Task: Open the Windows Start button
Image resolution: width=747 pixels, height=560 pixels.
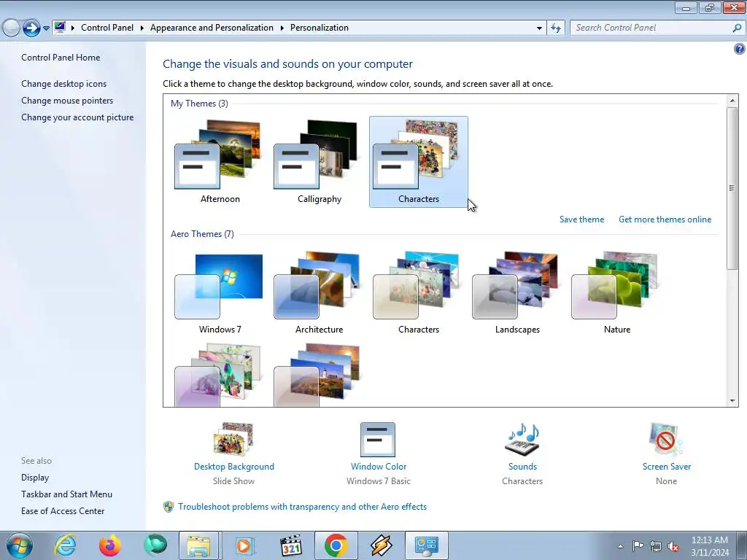Action: (20, 545)
